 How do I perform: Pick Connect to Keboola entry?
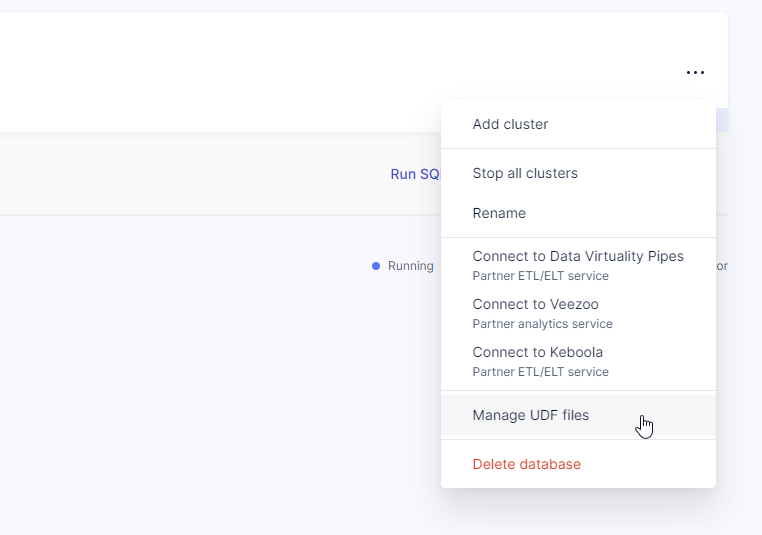click(x=537, y=352)
